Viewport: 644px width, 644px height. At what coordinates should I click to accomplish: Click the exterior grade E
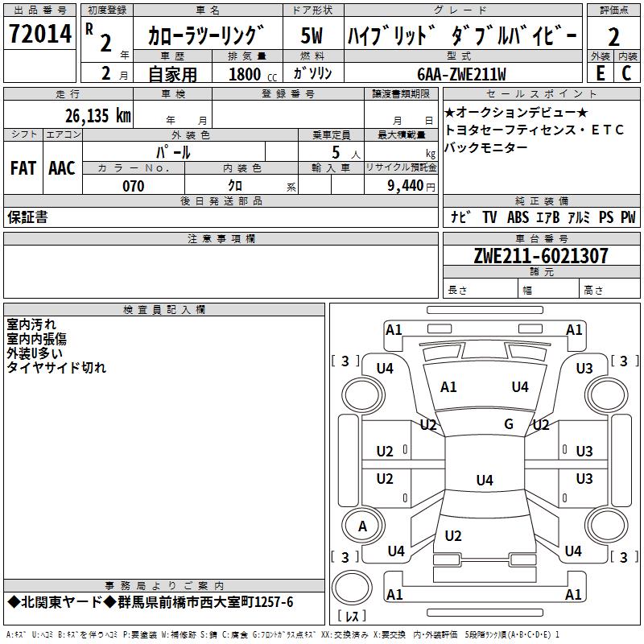(600, 73)
